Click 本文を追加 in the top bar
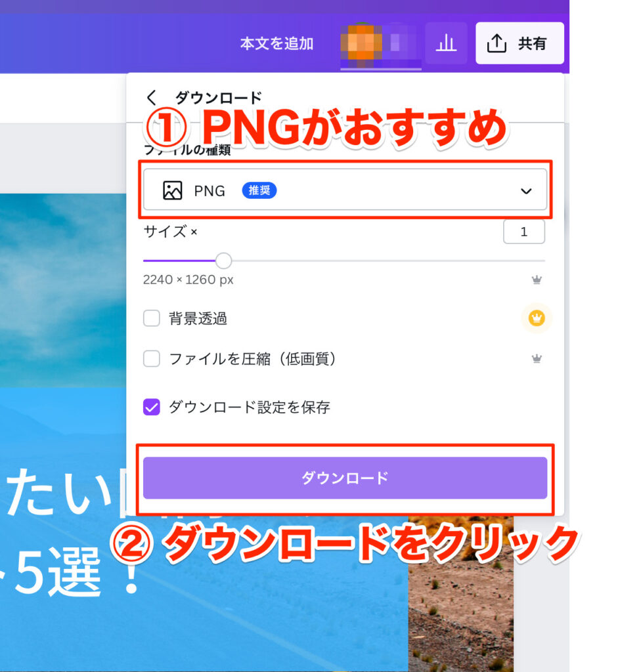 [277, 43]
